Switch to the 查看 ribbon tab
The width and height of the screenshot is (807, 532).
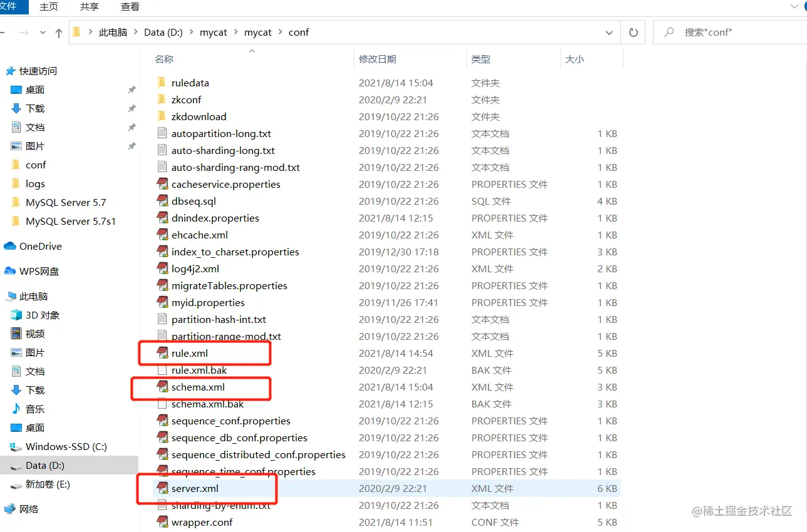pos(130,6)
